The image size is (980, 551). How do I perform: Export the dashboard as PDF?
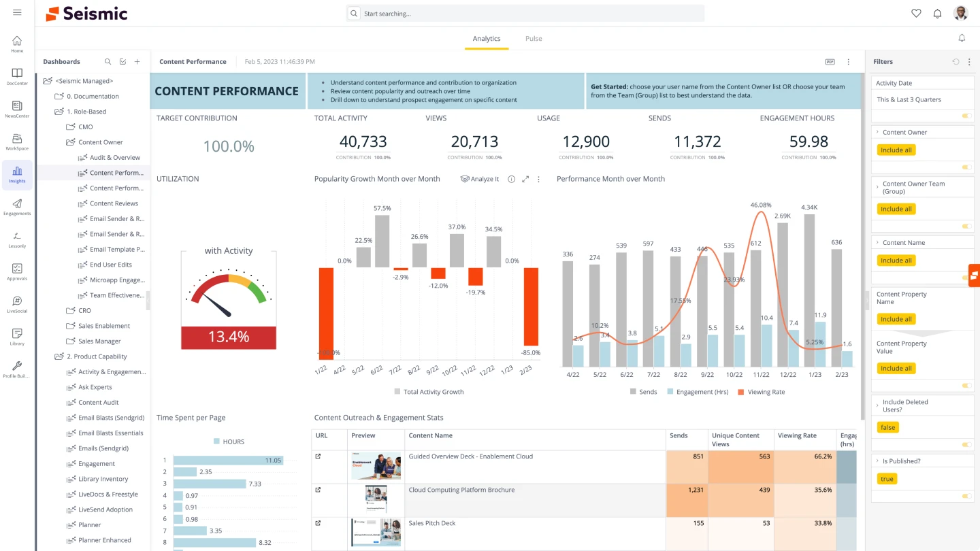click(x=830, y=61)
